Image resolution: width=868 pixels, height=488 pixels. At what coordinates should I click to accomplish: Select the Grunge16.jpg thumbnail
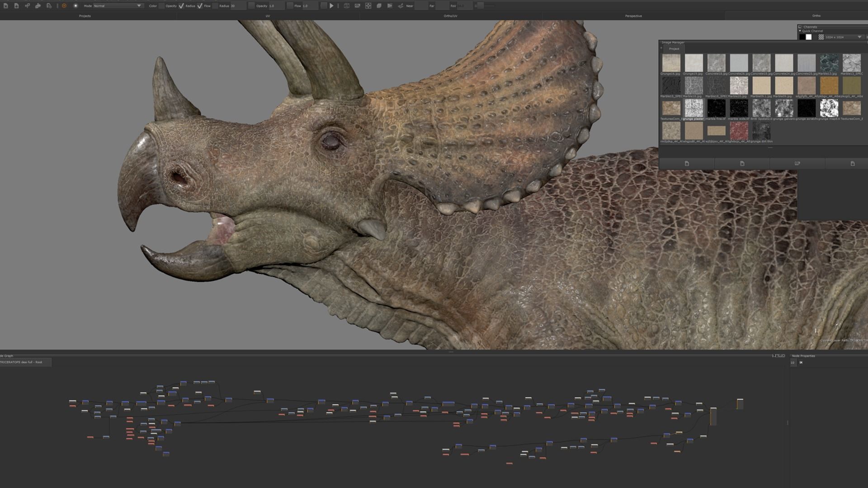tap(671, 63)
